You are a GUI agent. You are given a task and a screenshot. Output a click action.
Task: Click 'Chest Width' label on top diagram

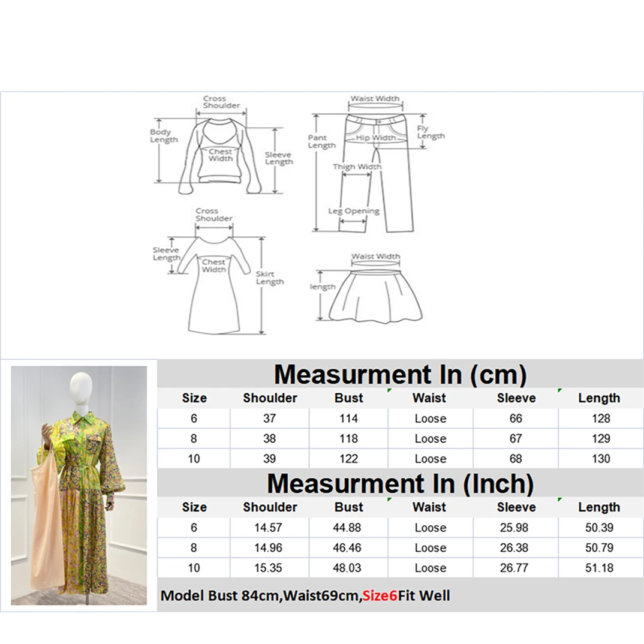pyautogui.click(x=221, y=155)
